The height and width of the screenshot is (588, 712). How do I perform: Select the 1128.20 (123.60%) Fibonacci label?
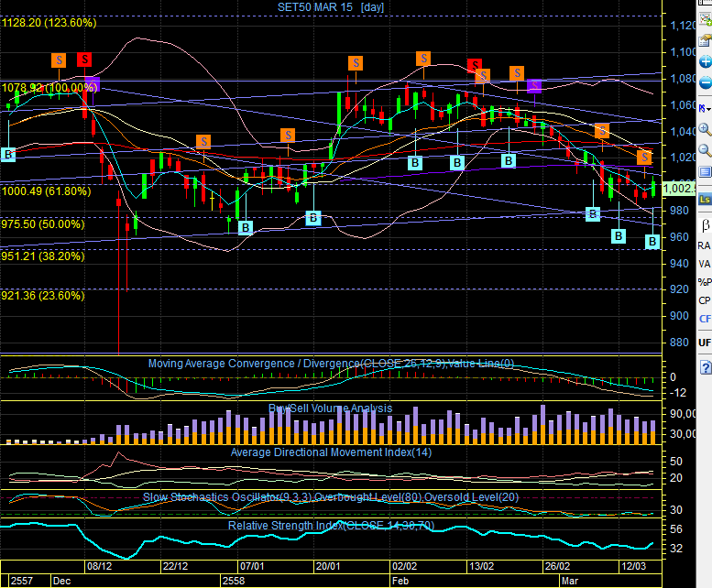pos(49,23)
